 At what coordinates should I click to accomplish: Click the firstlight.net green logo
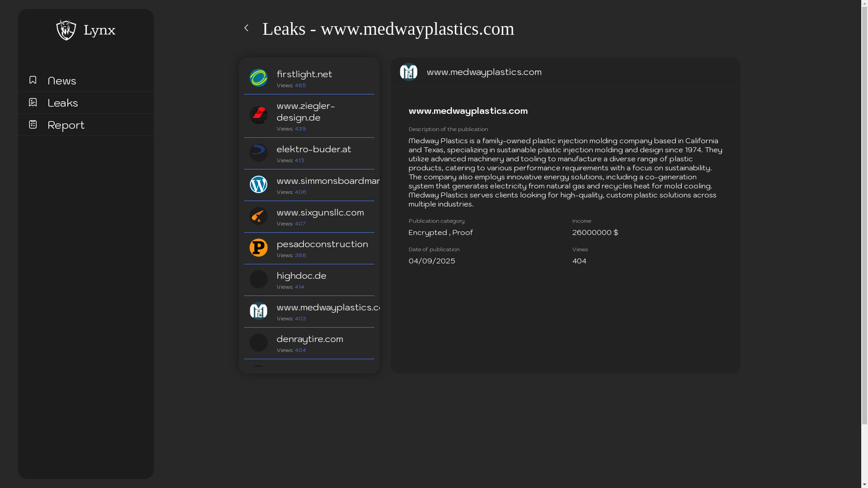[x=259, y=78]
